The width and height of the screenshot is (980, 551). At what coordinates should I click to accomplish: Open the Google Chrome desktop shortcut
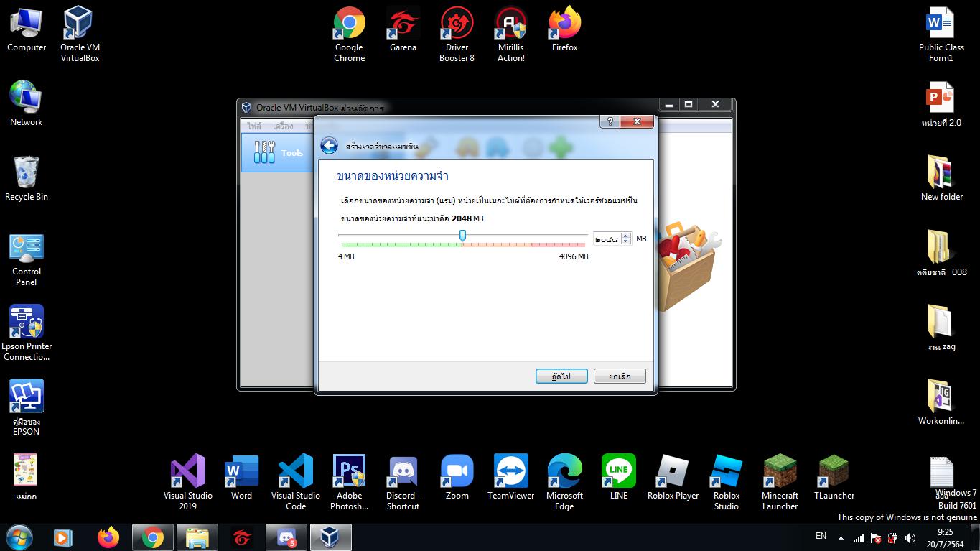pos(349,34)
